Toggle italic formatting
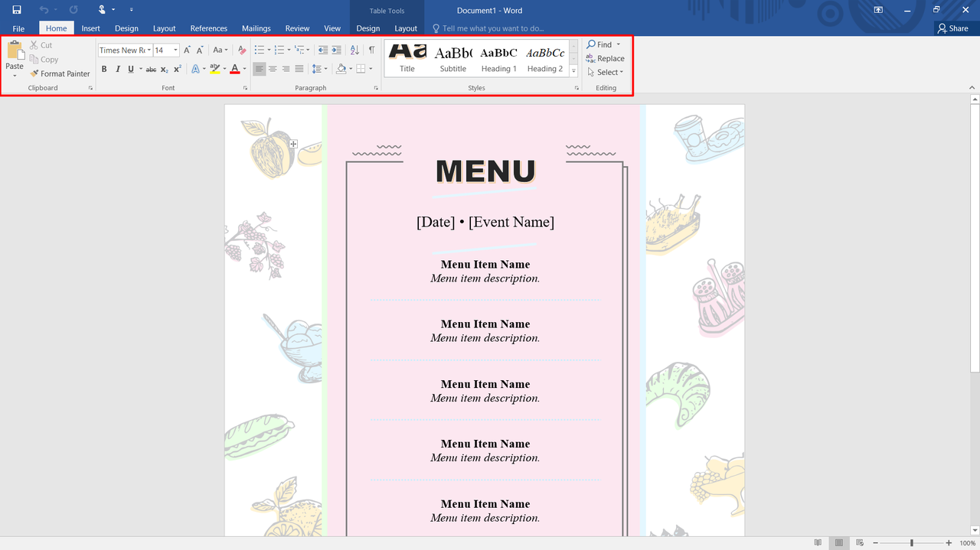 (x=117, y=68)
